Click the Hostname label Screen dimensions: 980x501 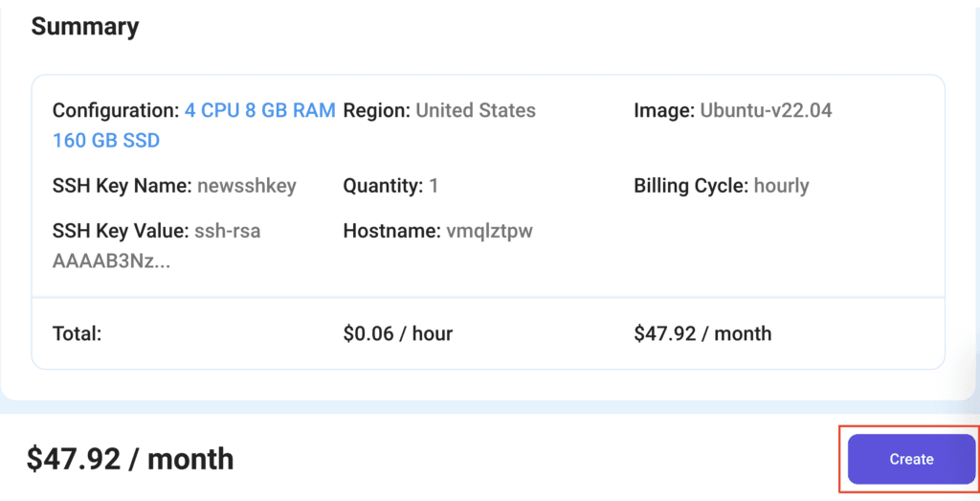[x=391, y=231]
